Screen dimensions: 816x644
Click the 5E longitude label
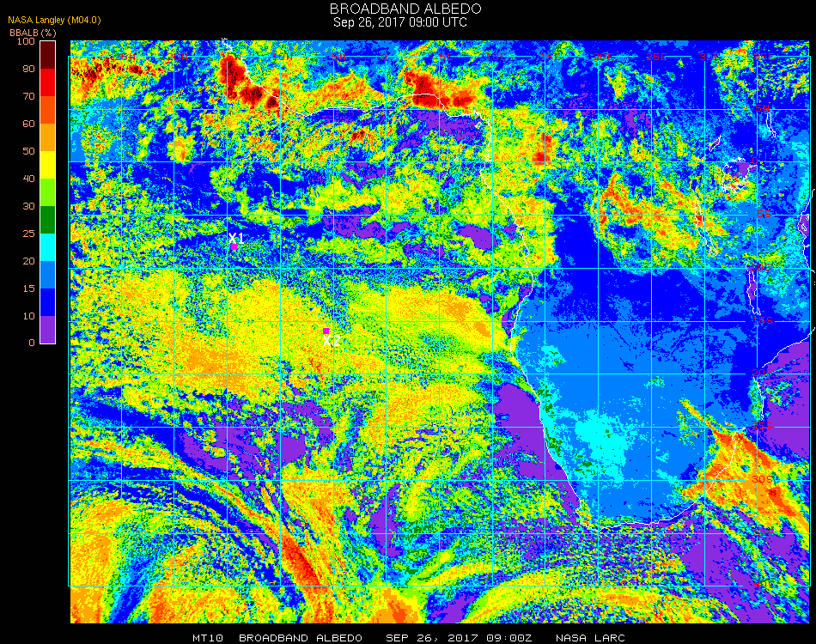(x=446, y=57)
